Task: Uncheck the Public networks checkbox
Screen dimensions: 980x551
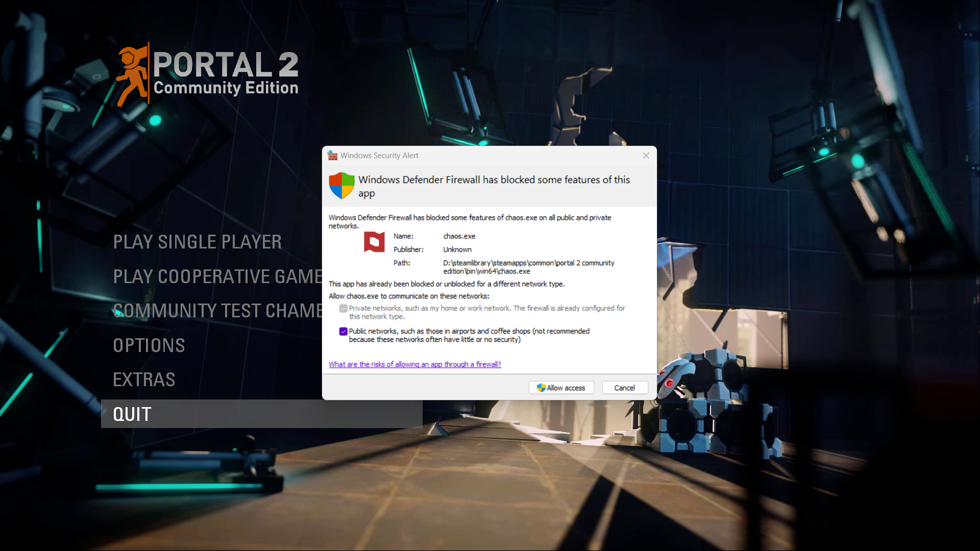Action: [343, 331]
